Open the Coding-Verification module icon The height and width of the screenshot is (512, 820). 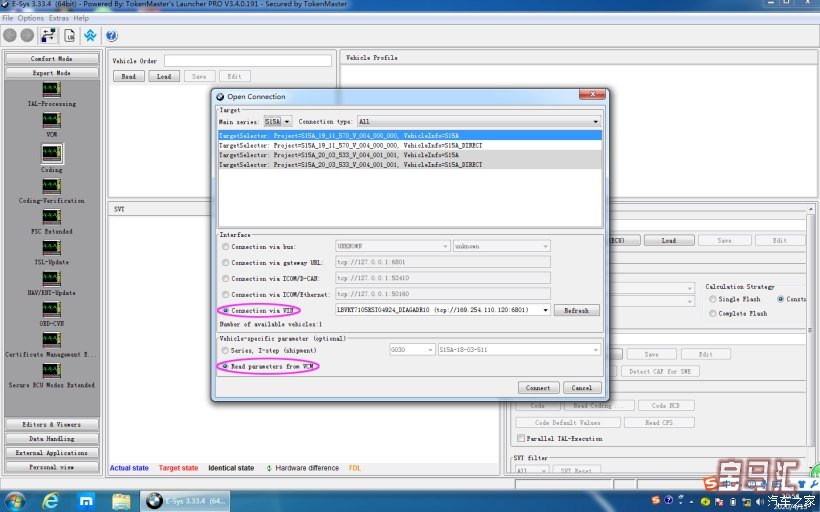coord(51,187)
